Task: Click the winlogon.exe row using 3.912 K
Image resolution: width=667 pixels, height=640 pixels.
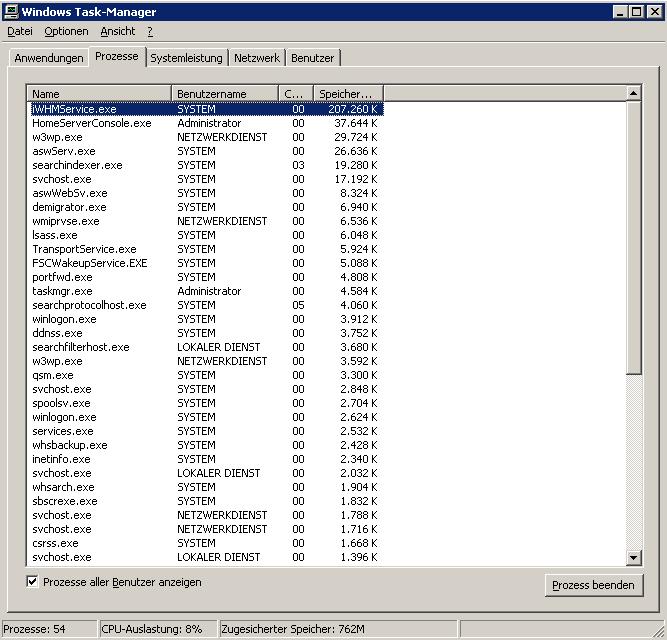Action: coord(205,319)
